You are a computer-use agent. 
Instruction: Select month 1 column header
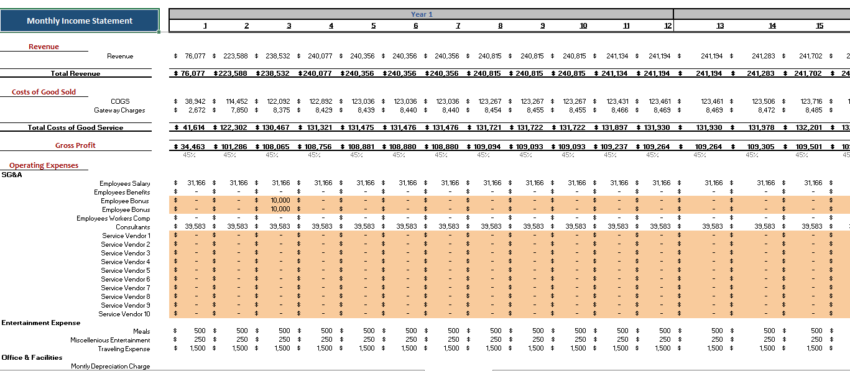pyautogui.click(x=205, y=26)
